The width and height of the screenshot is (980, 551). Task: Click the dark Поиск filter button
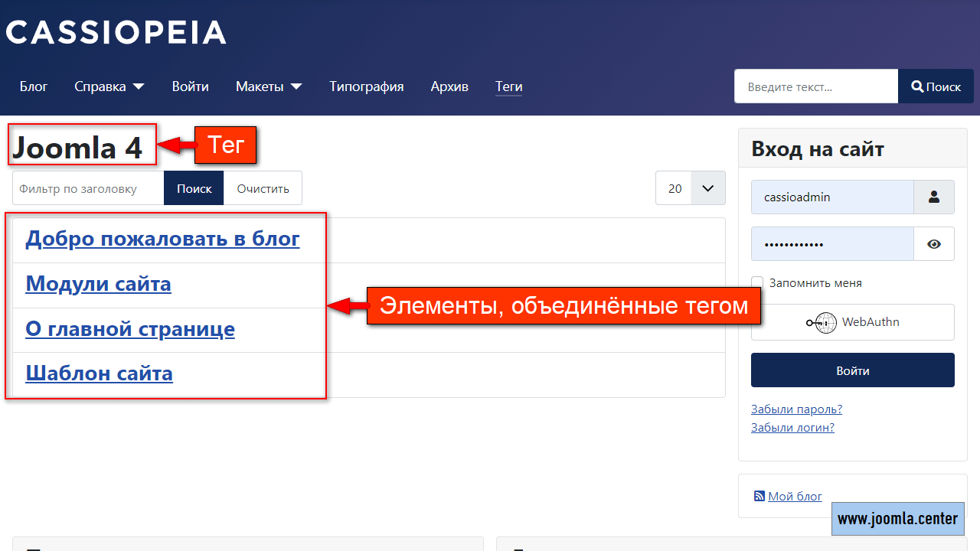coord(194,187)
